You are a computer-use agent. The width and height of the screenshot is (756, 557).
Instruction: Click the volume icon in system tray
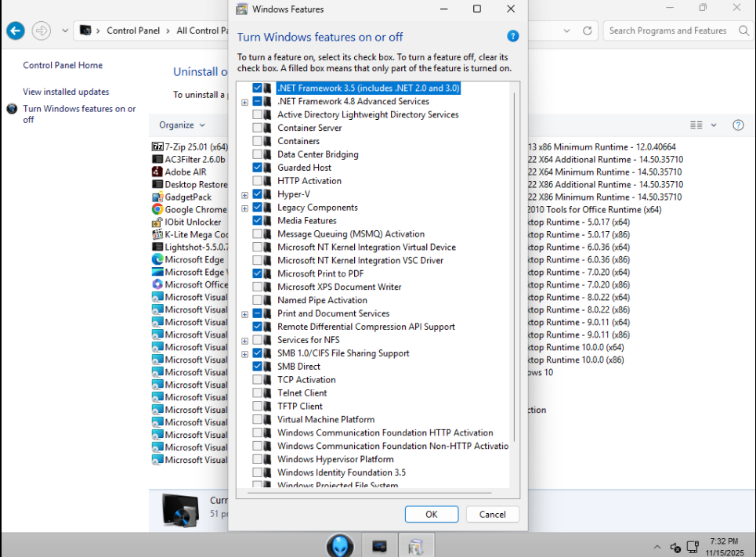[675, 547]
